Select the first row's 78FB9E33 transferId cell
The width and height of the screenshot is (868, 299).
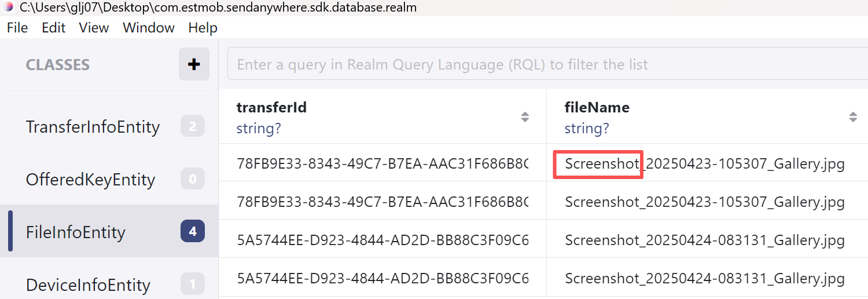point(382,164)
